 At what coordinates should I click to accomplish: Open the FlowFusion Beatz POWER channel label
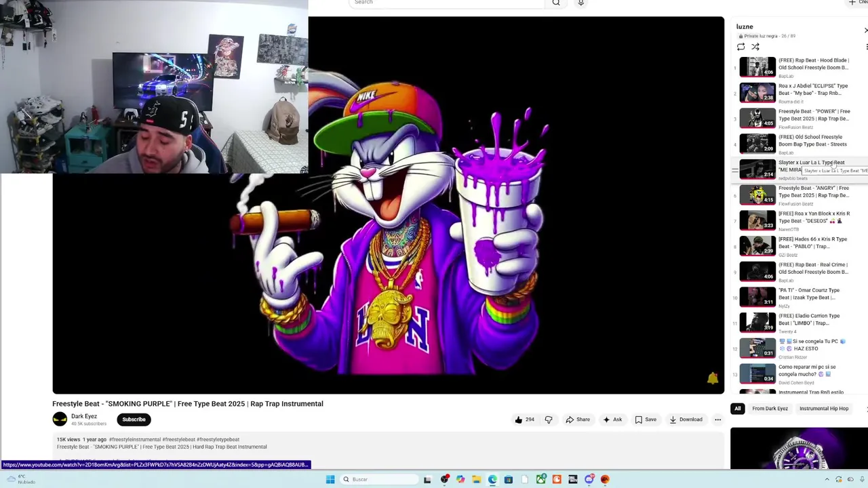click(795, 127)
